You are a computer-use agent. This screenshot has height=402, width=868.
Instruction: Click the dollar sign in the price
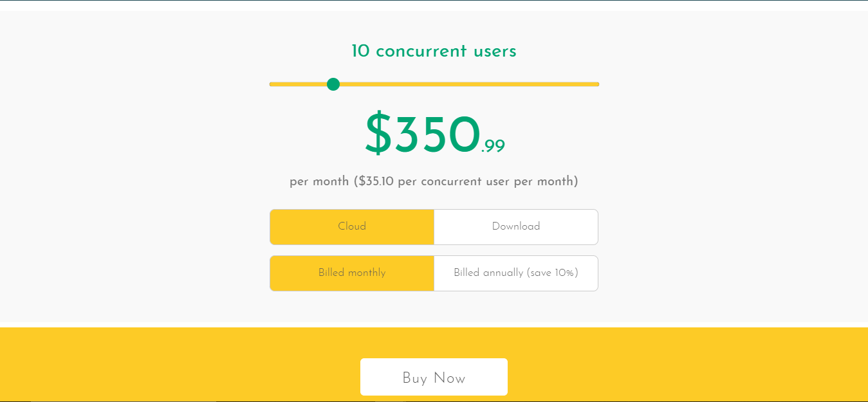pos(378,135)
